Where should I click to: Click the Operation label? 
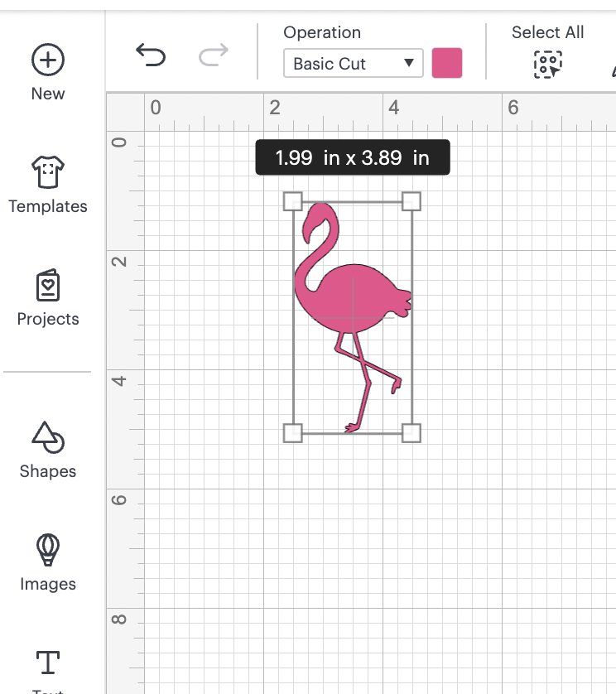coord(322,32)
